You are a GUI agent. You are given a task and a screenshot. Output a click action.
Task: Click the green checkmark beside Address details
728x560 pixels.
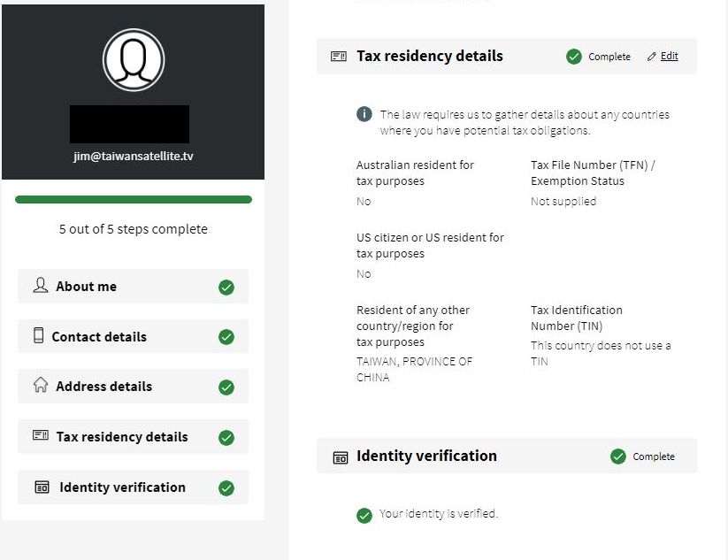coord(226,387)
